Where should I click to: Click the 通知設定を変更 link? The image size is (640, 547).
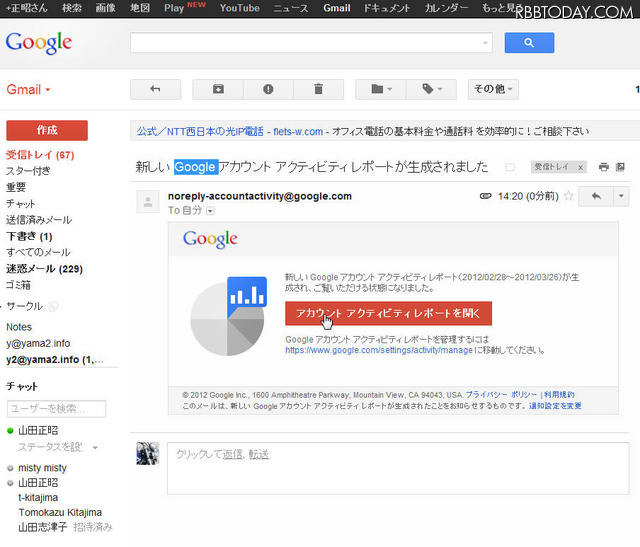[555, 406]
